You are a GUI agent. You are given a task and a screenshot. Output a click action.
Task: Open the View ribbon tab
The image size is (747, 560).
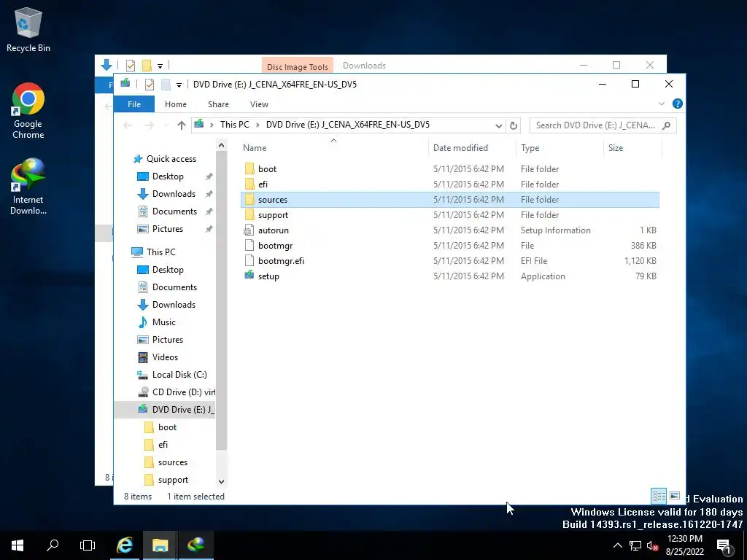point(259,104)
